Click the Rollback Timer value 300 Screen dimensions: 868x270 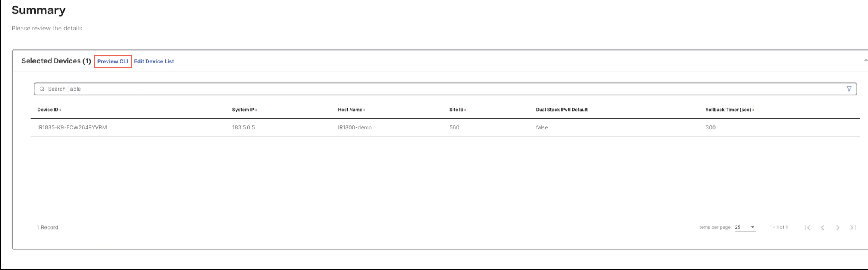click(710, 127)
